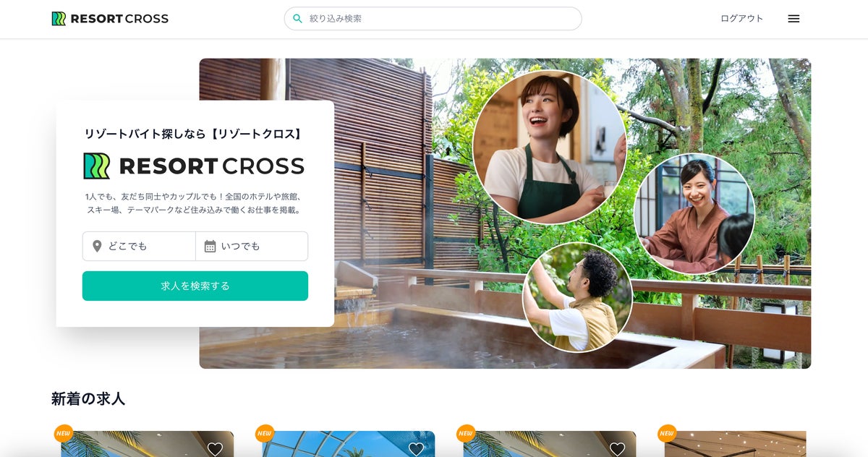Image resolution: width=868 pixels, height=457 pixels.
Task: Click the NEW badge on first job card
Action: point(64,433)
